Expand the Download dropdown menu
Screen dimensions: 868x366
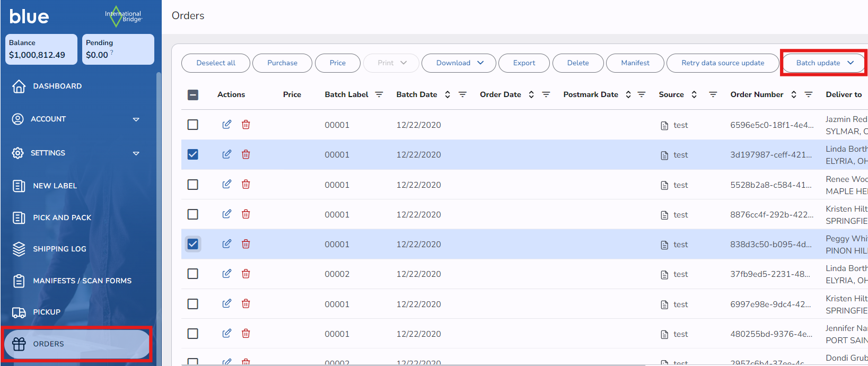pos(459,63)
